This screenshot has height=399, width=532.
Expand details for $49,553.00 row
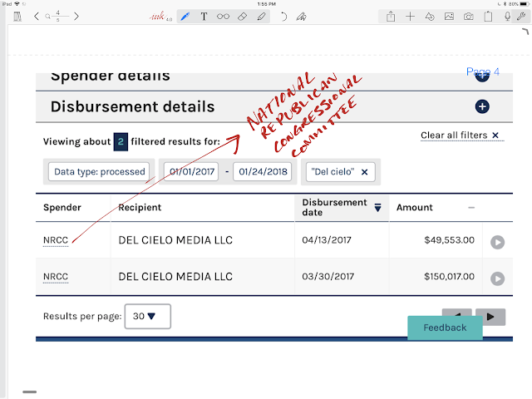pos(497,242)
